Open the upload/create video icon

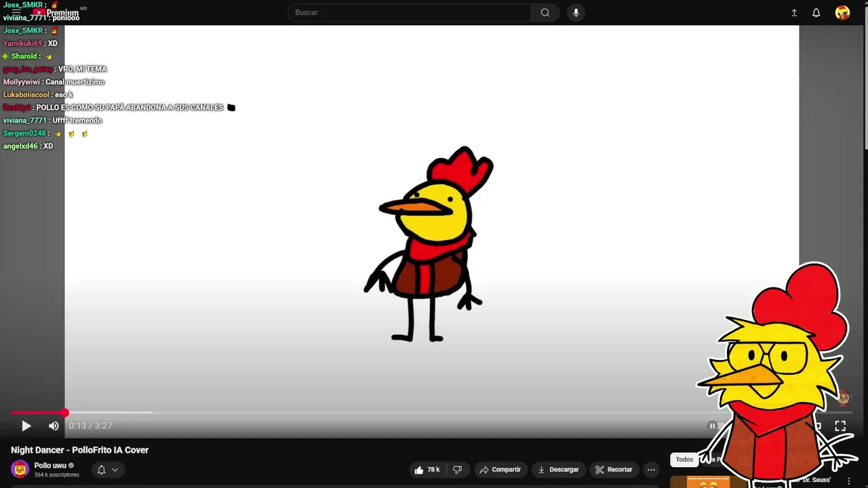coord(794,12)
